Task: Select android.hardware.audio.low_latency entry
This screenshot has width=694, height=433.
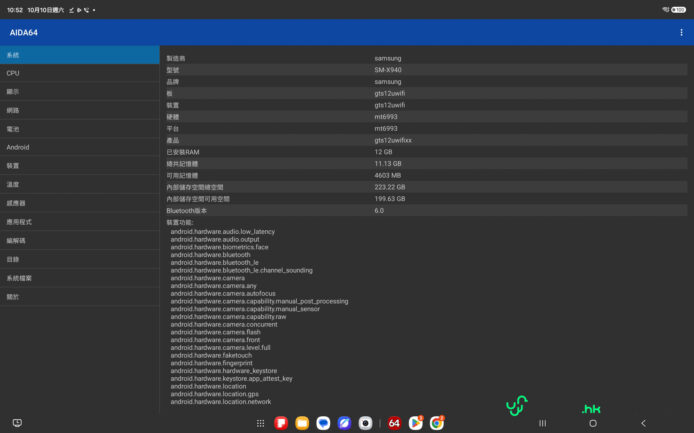Action: click(x=223, y=232)
